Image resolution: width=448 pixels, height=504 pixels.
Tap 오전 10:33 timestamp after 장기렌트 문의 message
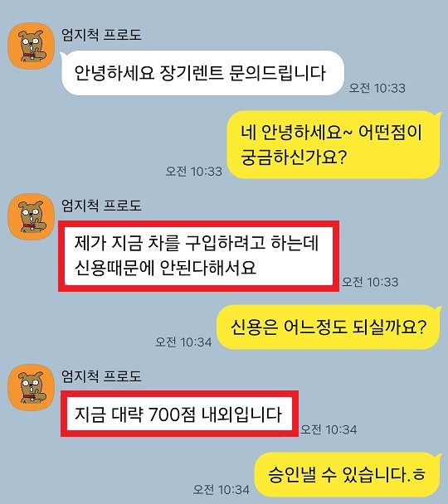tap(377, 88)
